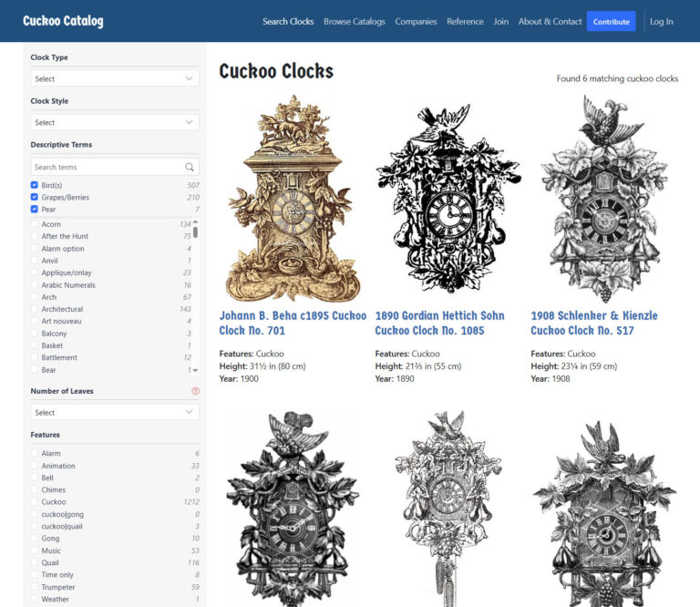
Task: Open the Reference menu item
Action: 465,22
